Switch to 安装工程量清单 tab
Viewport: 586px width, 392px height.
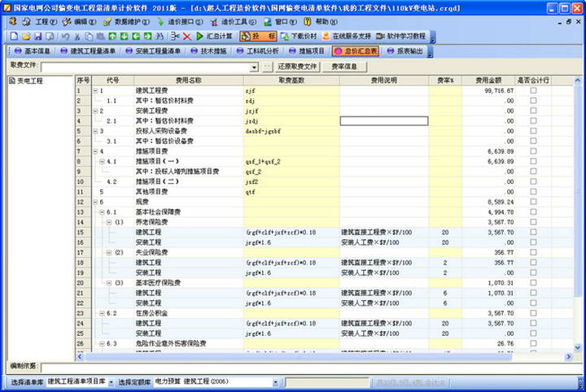click(x=153, y=51)
